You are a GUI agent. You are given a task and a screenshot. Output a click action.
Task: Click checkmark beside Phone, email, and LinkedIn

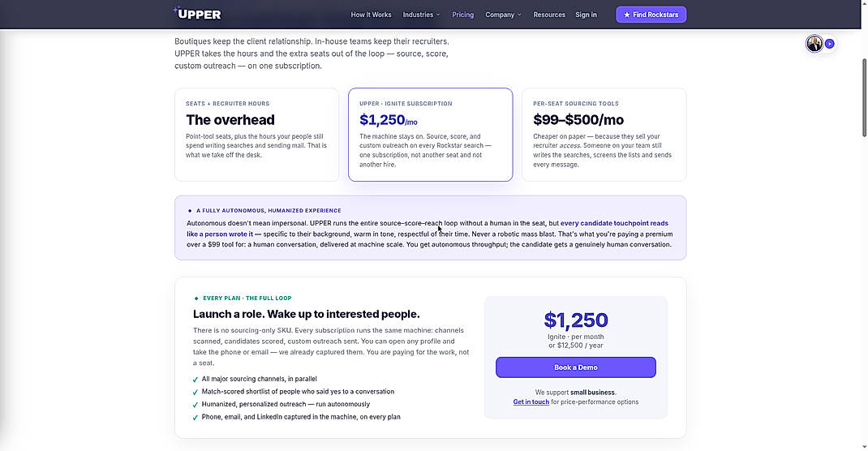point(195,418)
